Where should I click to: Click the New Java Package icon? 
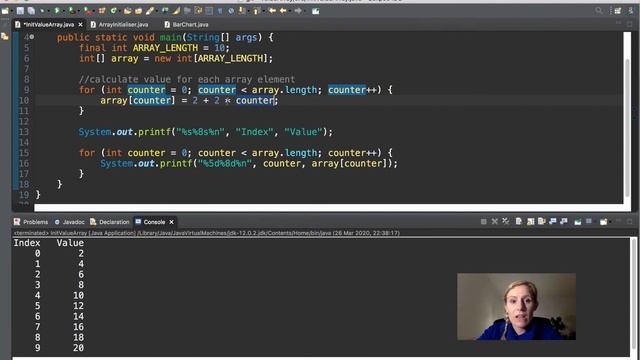point(102,11)
